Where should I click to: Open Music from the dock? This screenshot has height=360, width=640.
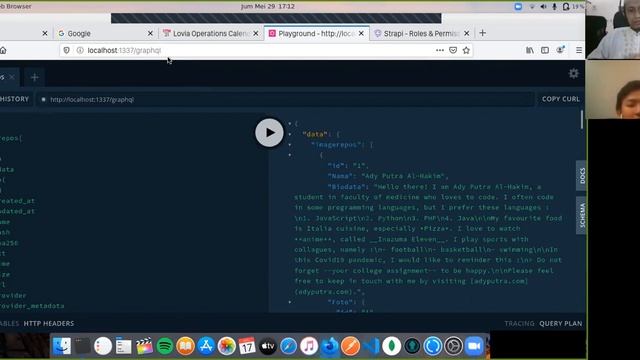tap(309, 346)
